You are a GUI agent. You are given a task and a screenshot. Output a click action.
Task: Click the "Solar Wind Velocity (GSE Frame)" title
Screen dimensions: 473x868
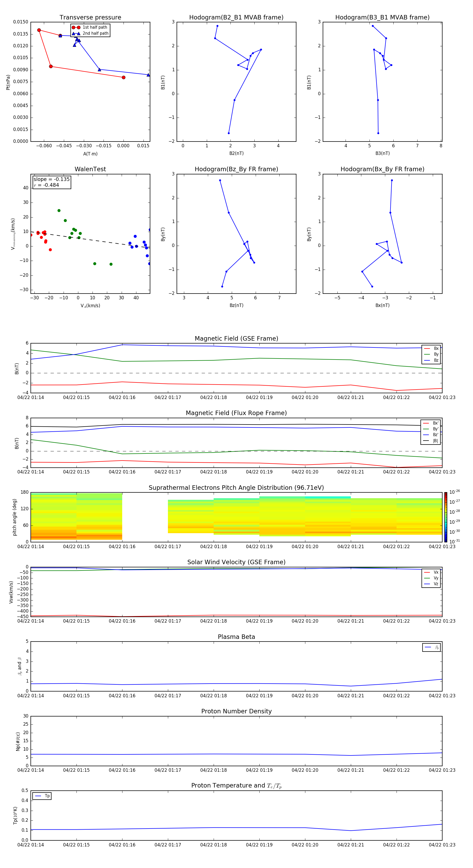(236, 562)
